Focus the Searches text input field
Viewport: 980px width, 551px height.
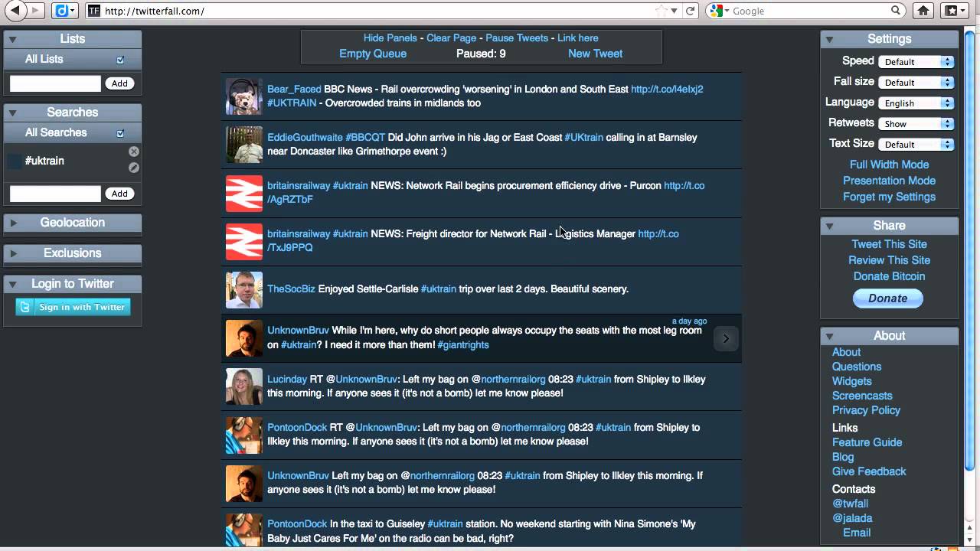pyautogui.click(x=55, y=194)
